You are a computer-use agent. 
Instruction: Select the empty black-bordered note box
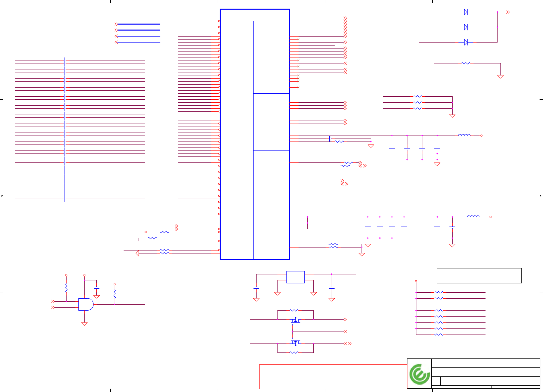pyautogui.click(x=479, y=276)
